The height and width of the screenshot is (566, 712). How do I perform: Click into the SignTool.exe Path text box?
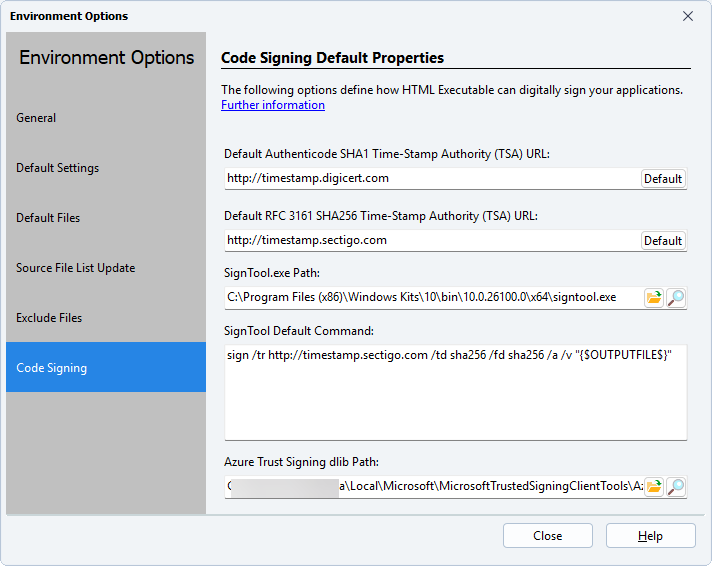[430, 297]
